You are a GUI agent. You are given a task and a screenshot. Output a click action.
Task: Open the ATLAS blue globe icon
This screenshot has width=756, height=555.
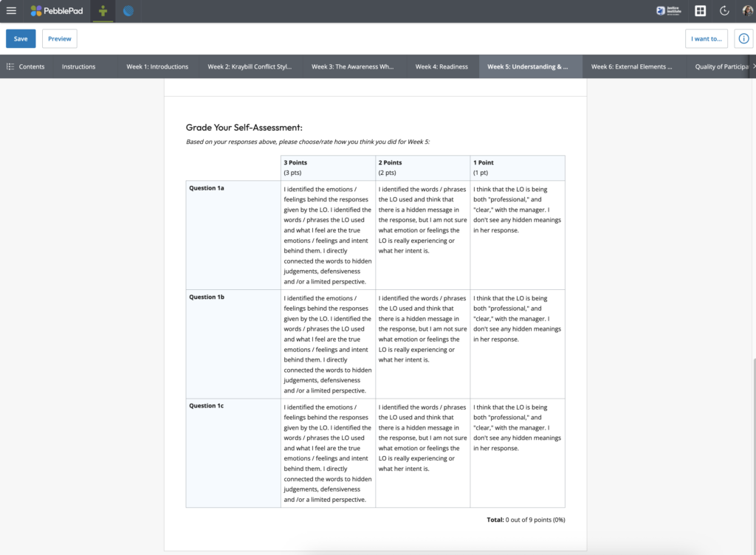(128, 10)
